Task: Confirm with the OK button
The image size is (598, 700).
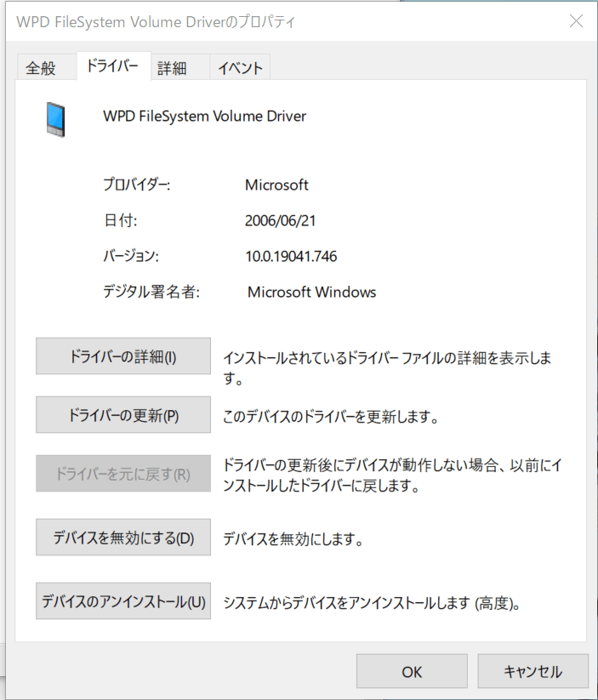Action: 412,671
